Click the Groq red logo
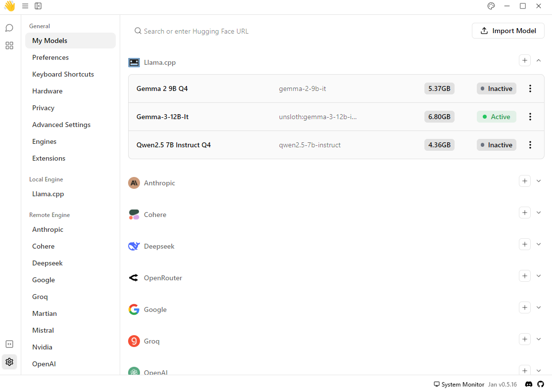The height and width of the screenshot is (392, 552). (x=134, y=341)
